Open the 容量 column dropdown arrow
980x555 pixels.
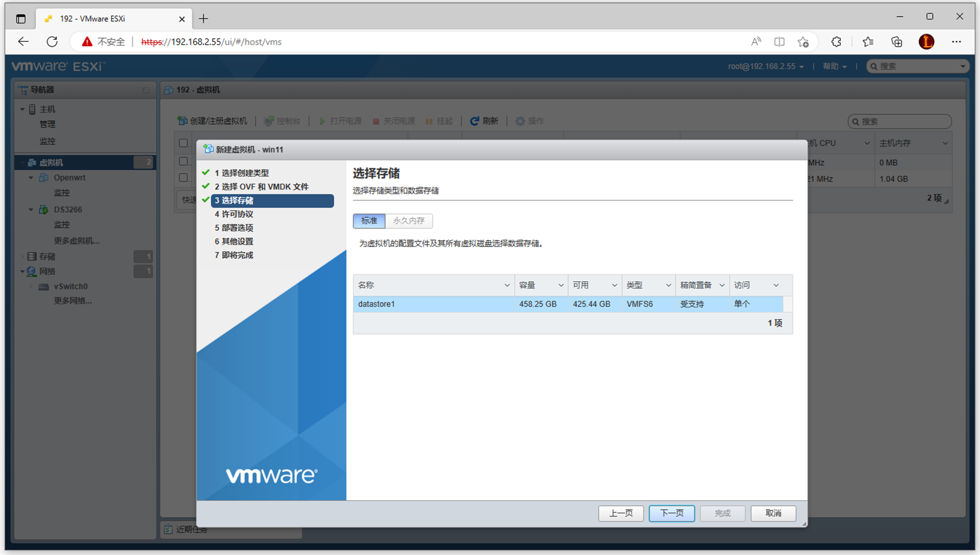tap(561, 286)
